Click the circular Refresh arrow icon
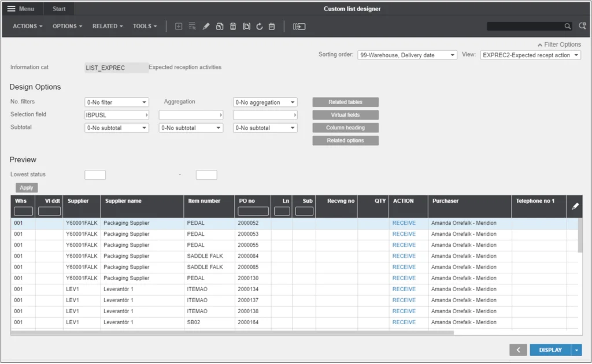 pyautogui.click(x=260, y=27)
